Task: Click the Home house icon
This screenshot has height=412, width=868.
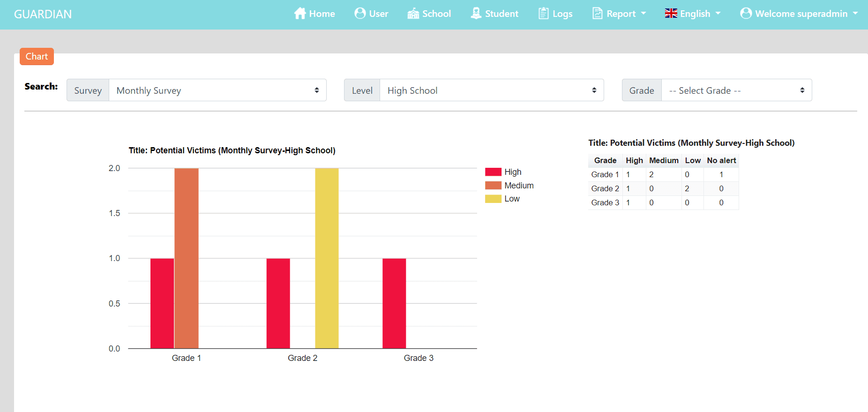Action: (x=300, y=13)
